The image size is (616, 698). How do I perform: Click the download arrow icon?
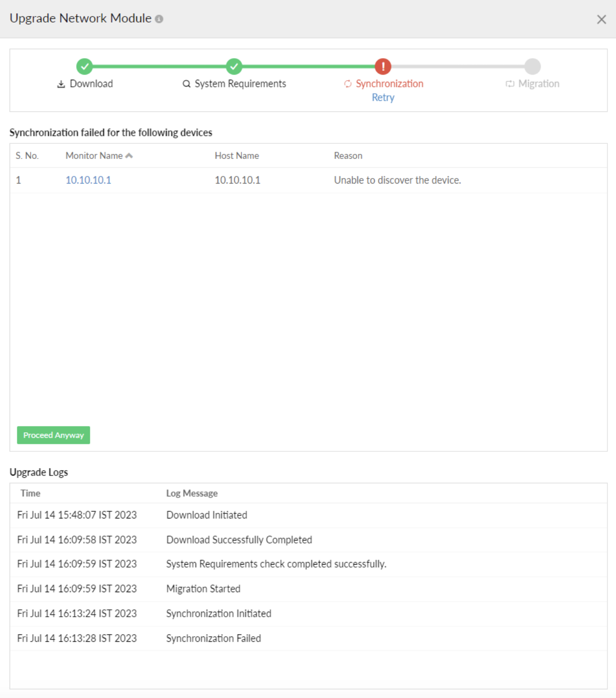pos(61,84)
